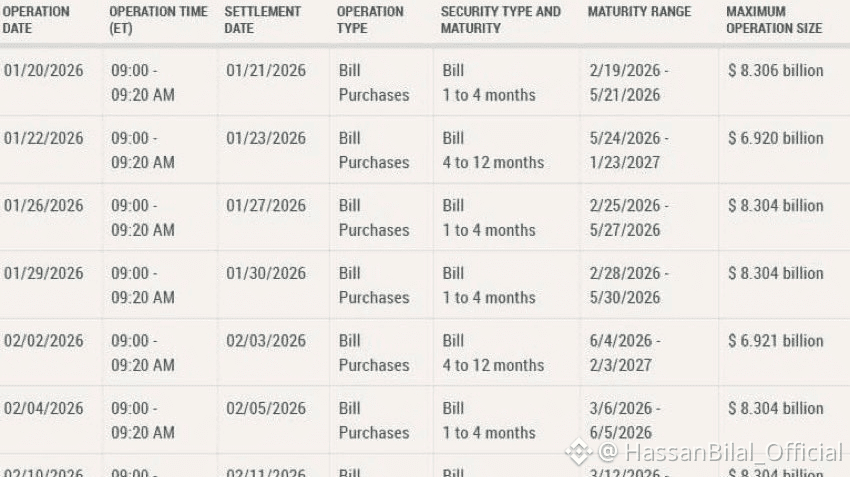Click the Maximum Operation Size header
Image resolution: width=850 pixels, height=477 pixels.
click(x=774, y=20)
